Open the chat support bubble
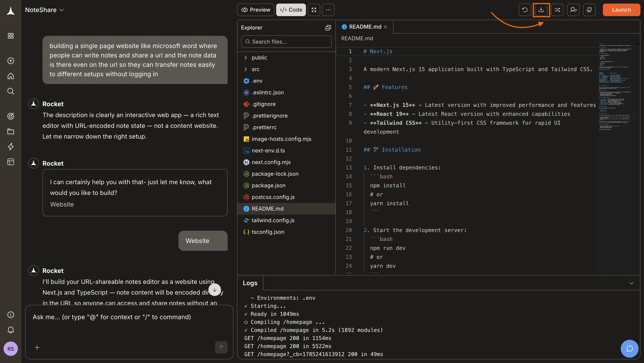The width and height of the screenshot is (644, 363). (629, 348)
